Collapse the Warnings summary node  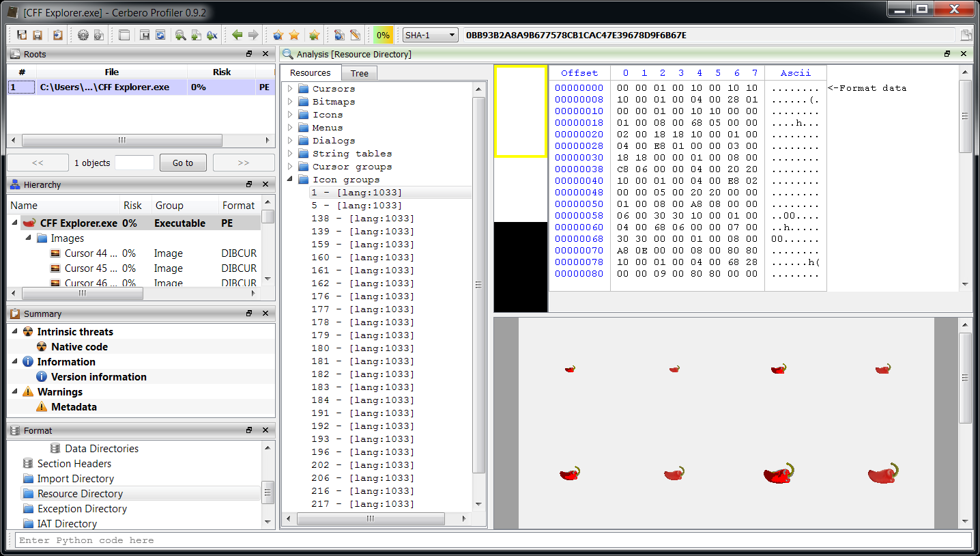pos(14,392)
